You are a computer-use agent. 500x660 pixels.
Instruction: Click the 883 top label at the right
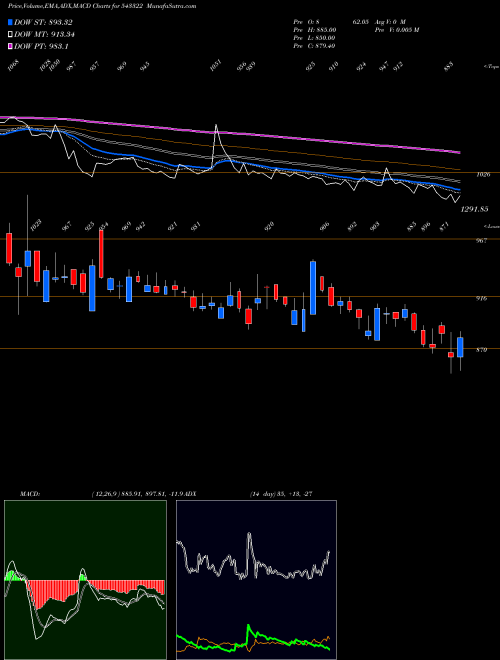[449, 67]
